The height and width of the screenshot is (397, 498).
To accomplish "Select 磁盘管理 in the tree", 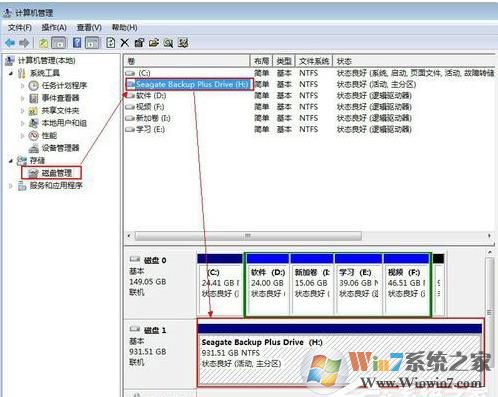I will (57, 173).
